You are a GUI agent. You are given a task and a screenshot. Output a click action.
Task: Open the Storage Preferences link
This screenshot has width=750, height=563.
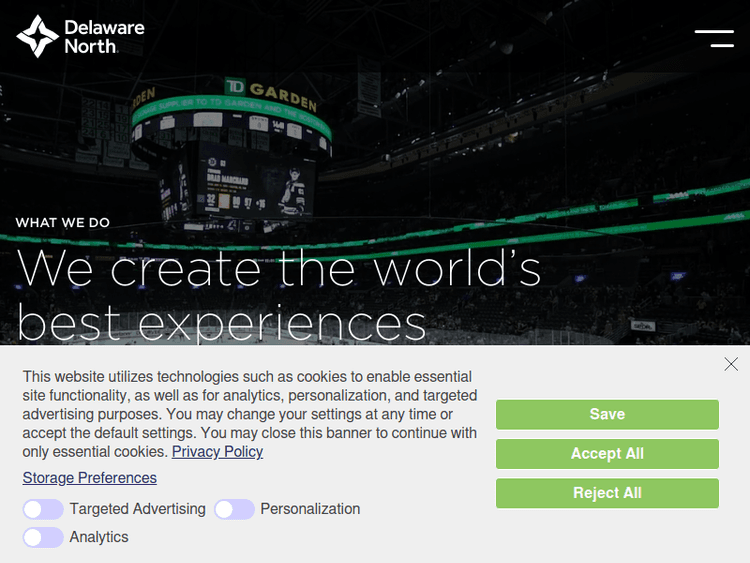(90, 478)
